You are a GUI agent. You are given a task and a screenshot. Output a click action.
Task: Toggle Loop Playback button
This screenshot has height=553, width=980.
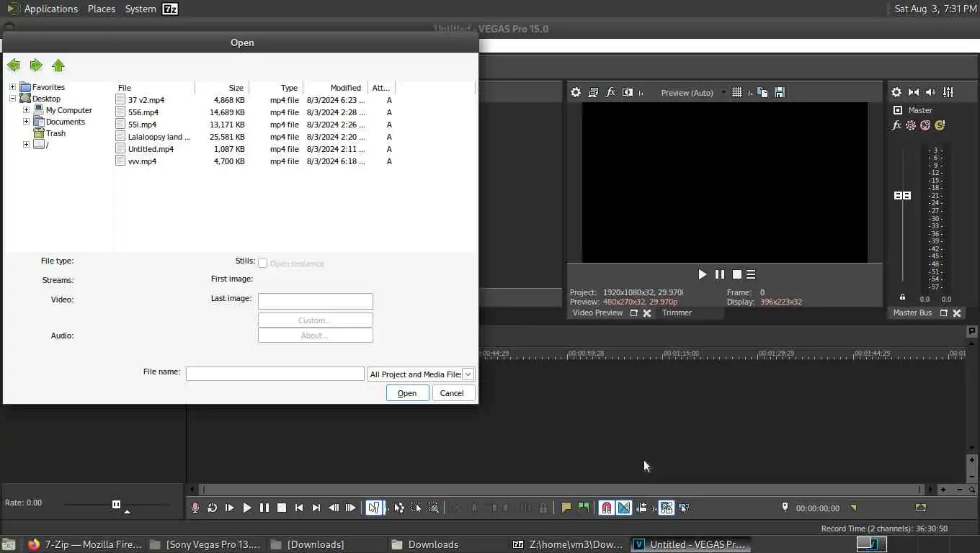point(213,508)
